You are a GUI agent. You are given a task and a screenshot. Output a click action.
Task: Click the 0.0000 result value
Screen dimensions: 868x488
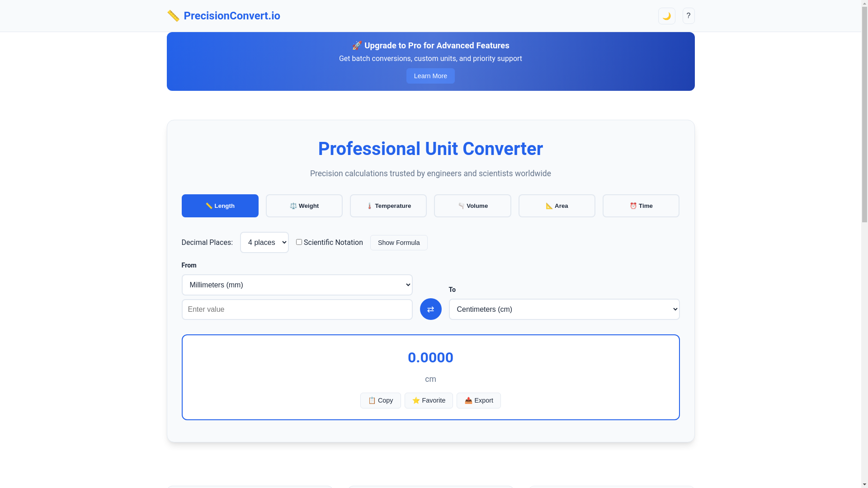(x=430, y=357)
